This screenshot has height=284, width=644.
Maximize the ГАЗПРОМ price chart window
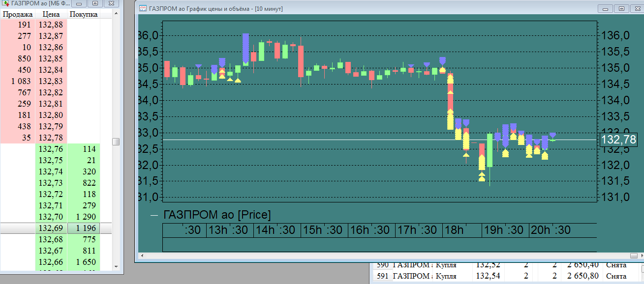tap(622, 9)
